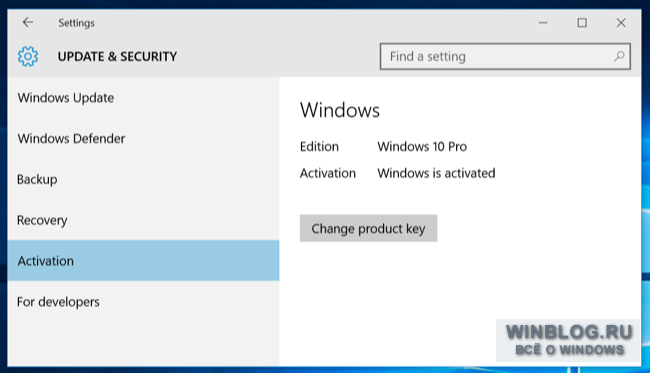This screenshot has width=650, height=373.
Task: Select Backup in the sidebar
Action: pos(143,179)
